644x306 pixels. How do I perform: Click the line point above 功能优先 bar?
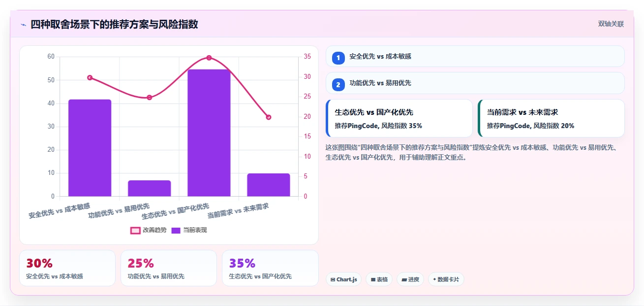click(150, 98)
